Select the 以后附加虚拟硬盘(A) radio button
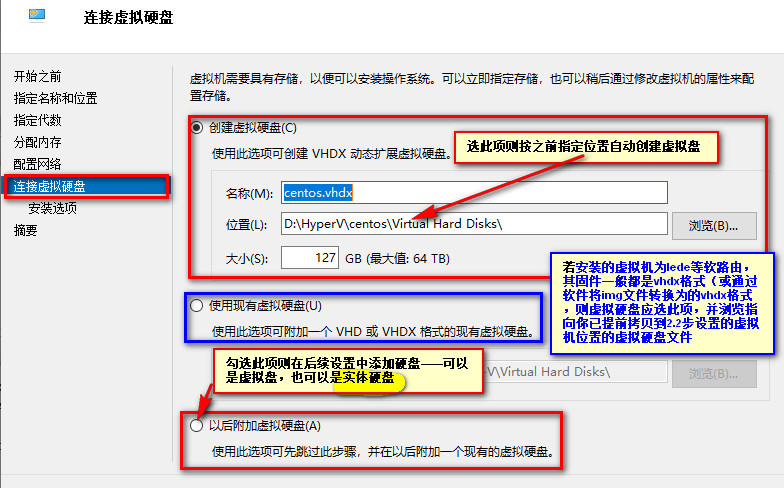The width and height of the screenshot is (784, 488). 196,426
